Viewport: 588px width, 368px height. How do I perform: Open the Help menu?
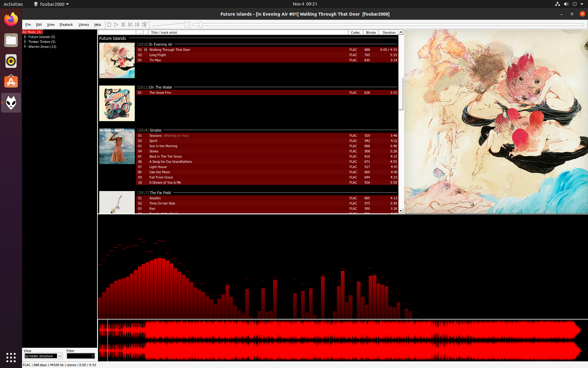(98, 25)
